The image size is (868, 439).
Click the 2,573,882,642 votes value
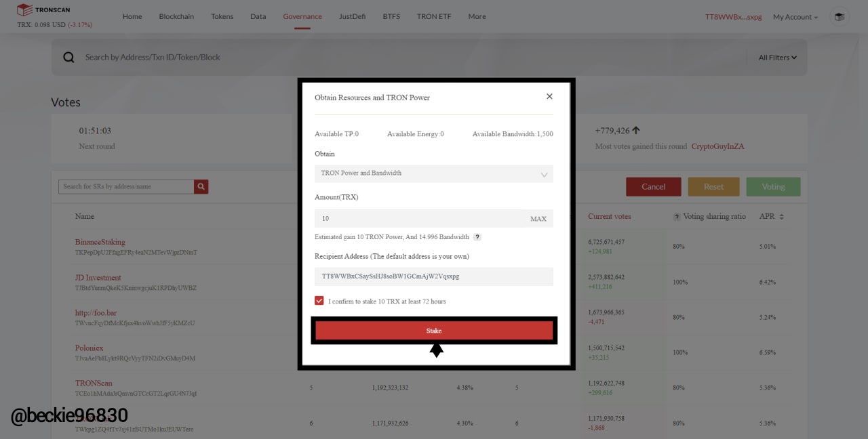click(606, 277)
